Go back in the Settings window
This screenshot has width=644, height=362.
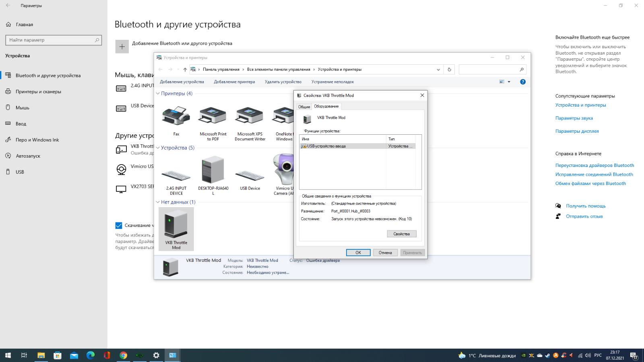(8, 6)
